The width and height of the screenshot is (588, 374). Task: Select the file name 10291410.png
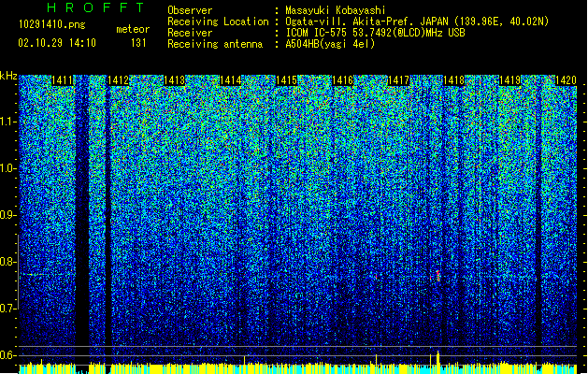pos(52,24)
